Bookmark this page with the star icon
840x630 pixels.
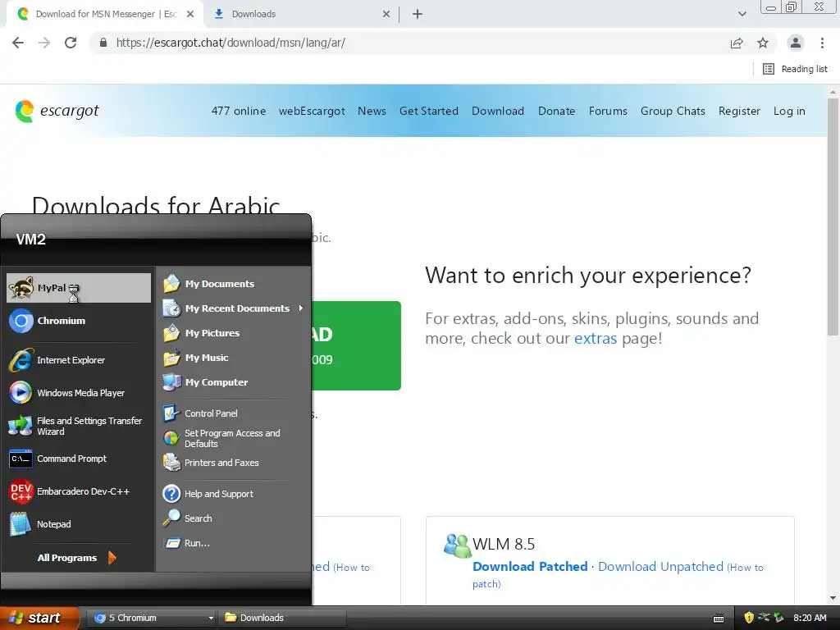(763, 43)
